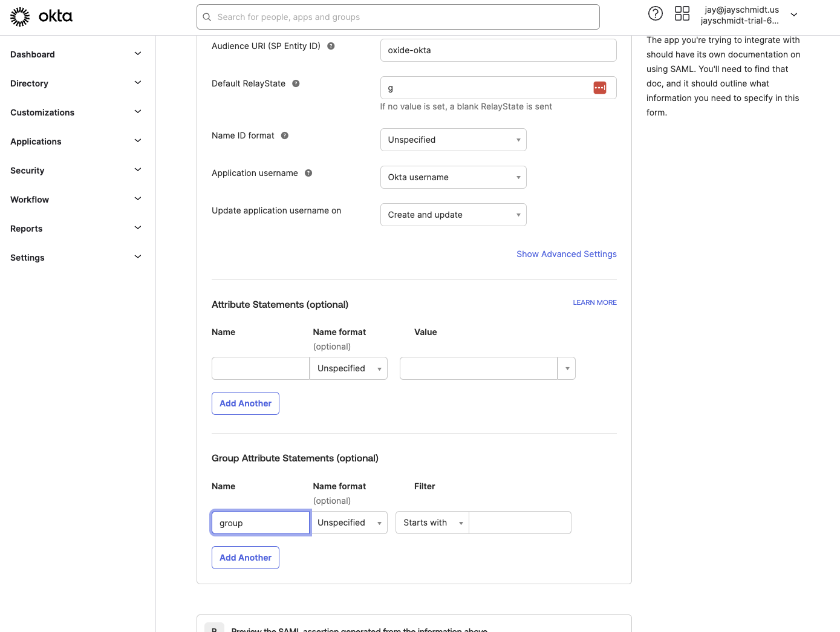Click the password manager icon in RelayState field
The width and height of the screenshot is (840, 632).
click(x=600, y=87)
